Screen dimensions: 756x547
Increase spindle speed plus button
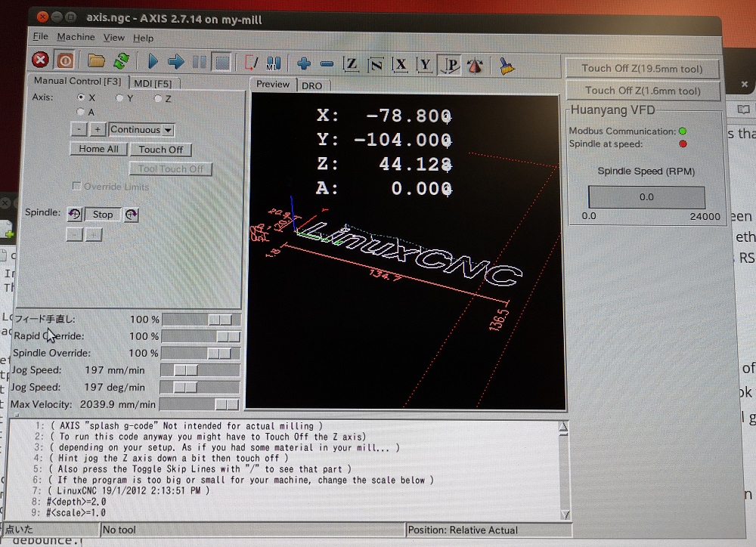coord(94,235)
